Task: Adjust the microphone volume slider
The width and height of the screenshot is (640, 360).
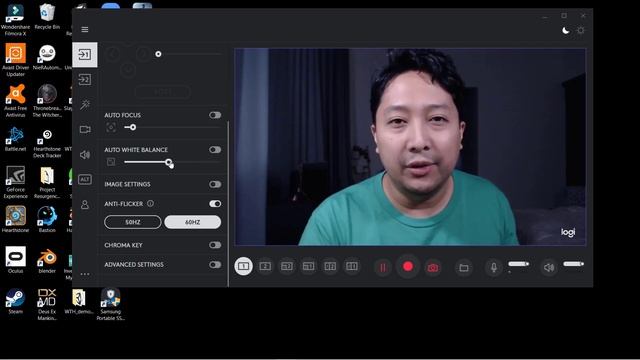Action: 519,264
